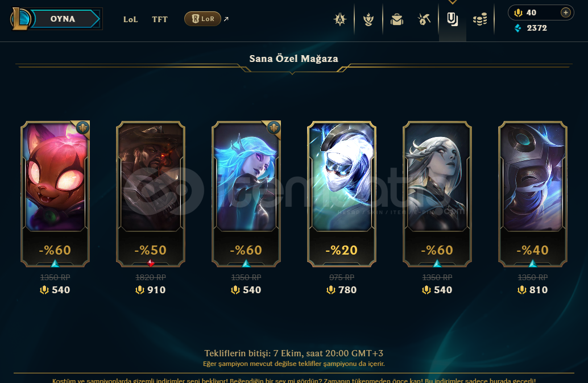Image resolution: width=588 pixels, height=383 pixels.
Task: Click the legacy badge on Kennen card
Action: coord(82,128)
